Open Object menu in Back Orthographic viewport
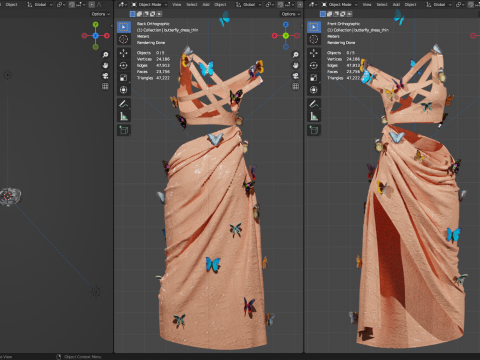The image size is (480, 360). point(220,5)
